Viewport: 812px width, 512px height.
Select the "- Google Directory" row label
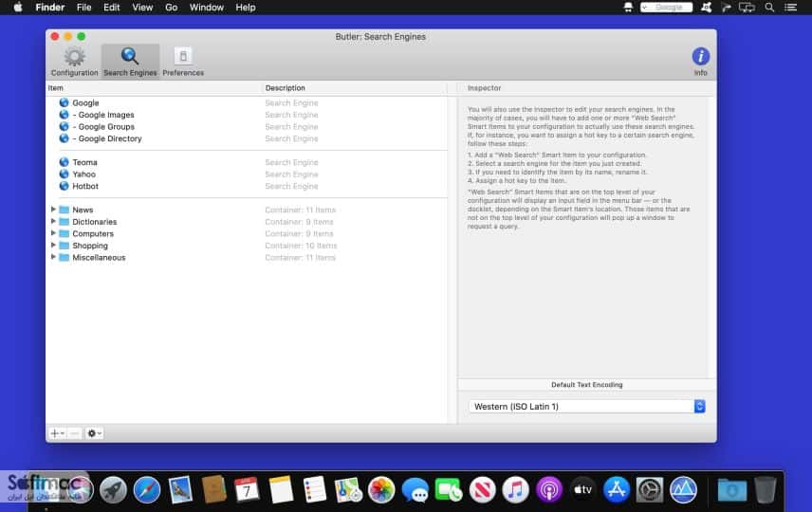click(106, 138)
